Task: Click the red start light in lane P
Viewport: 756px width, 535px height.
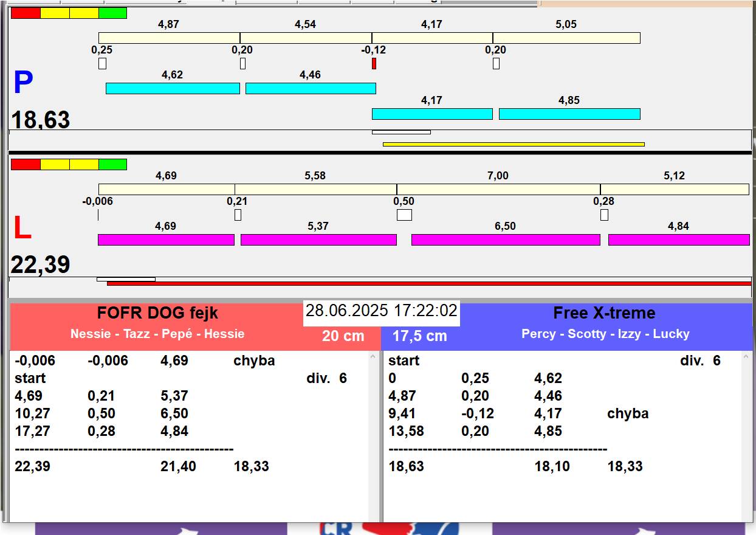Action: [26, 13]
